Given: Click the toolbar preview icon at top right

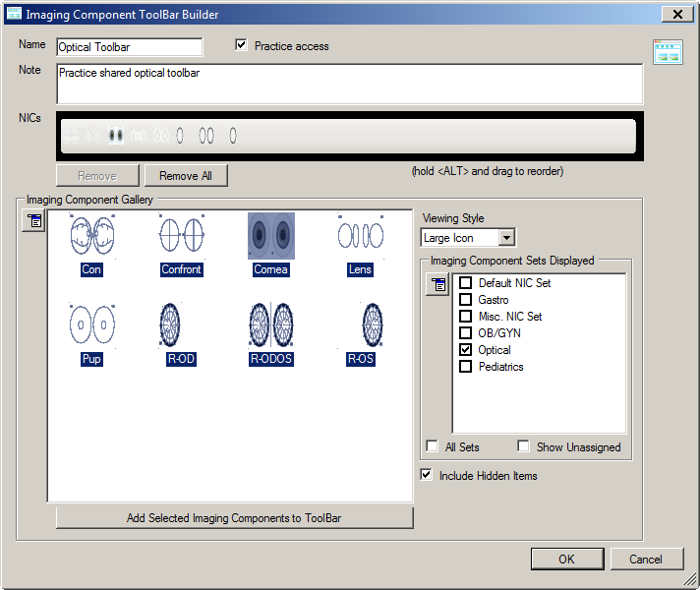Looking at the screenshot, I should (x=668, y=52).
